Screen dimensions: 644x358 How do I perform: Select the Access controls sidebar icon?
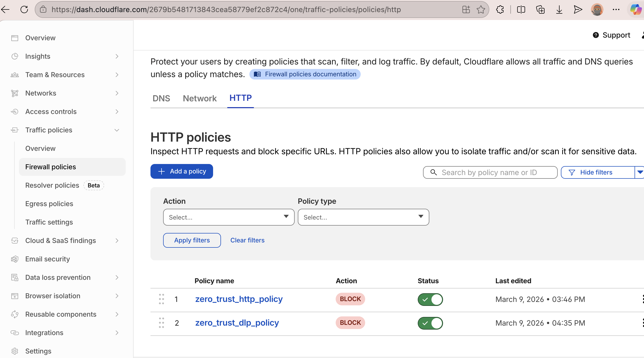point(15,112)
